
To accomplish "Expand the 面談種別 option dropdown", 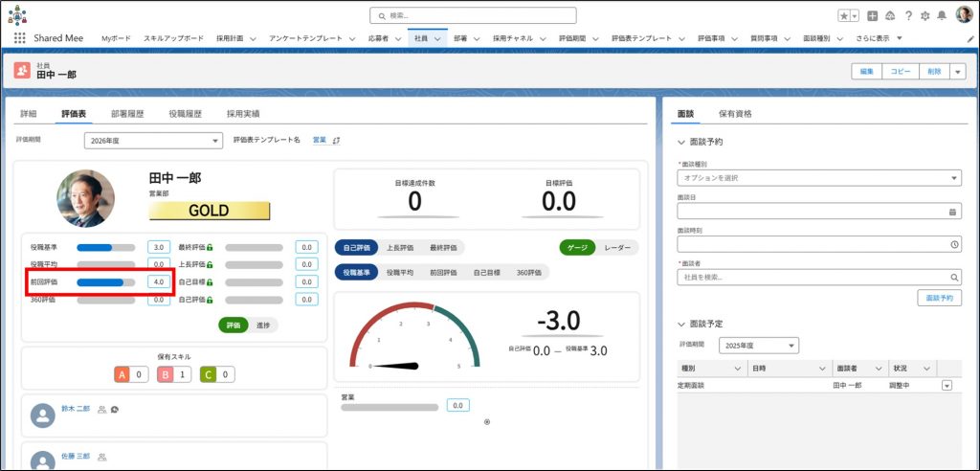I will pos(818,178).
